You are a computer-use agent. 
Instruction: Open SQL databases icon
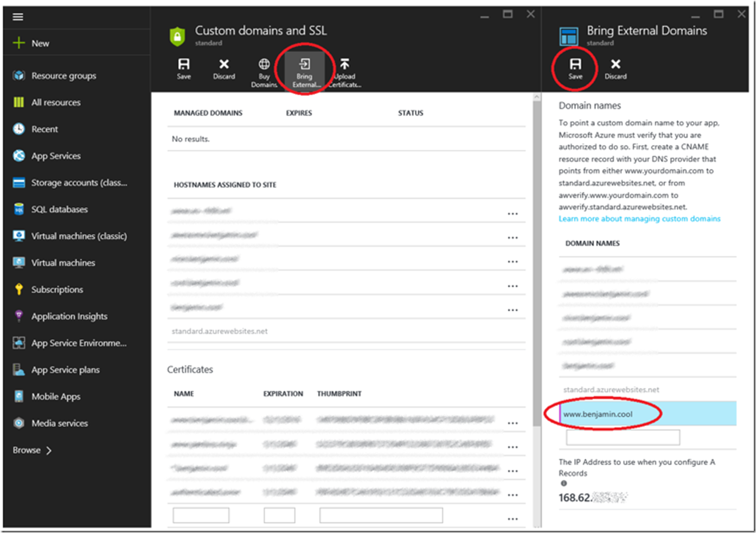coord(19,209)
